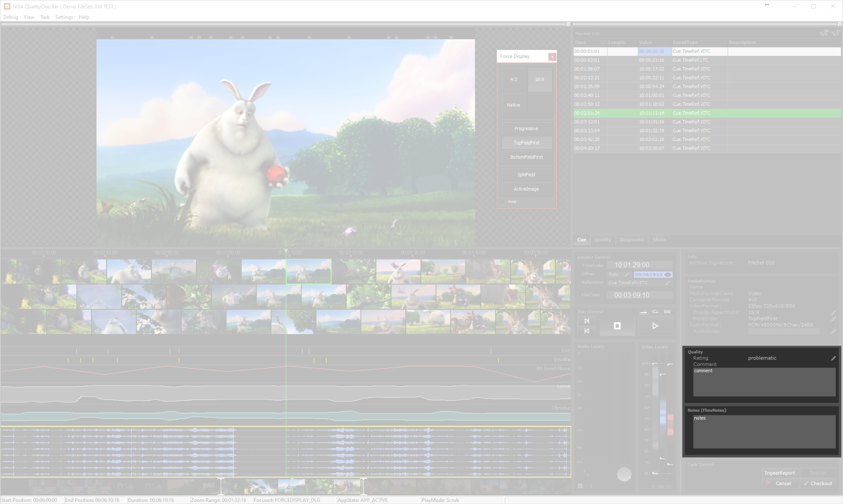Click the Reference Cue.TimeRef.VITC pencil icon
This screenshot has height=504, width=843.
(x=667, y=283)
